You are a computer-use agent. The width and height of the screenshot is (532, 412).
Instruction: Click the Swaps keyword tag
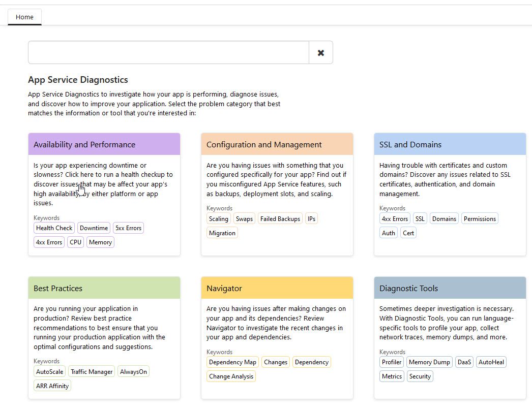click(244, 219)
